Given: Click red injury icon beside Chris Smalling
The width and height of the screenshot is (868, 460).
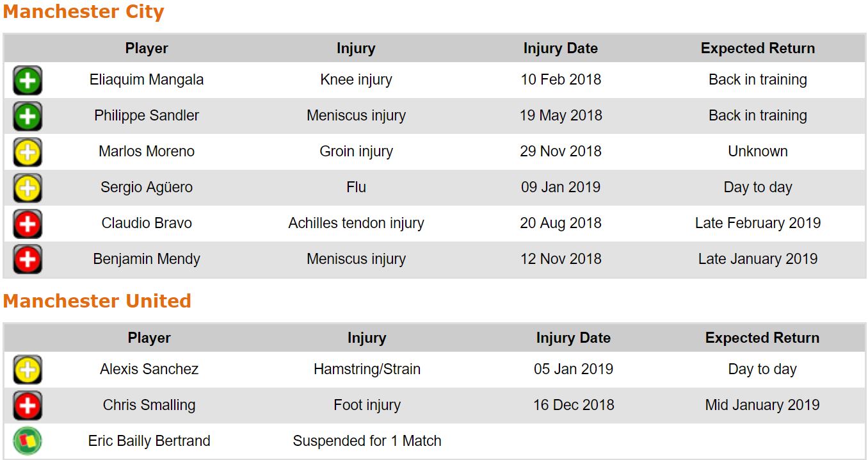Looking at the screenshot, I should click(28, 406).
